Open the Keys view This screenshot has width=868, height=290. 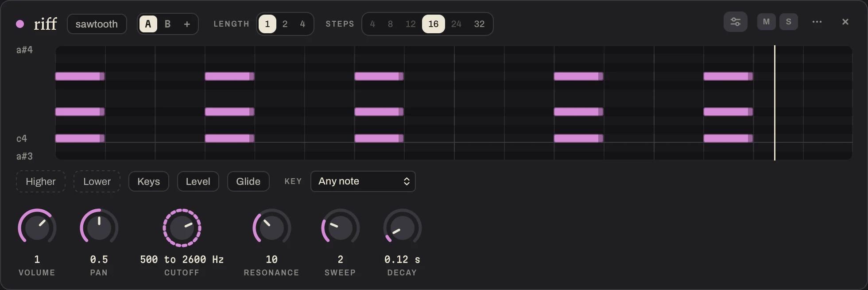click(149, 181)
